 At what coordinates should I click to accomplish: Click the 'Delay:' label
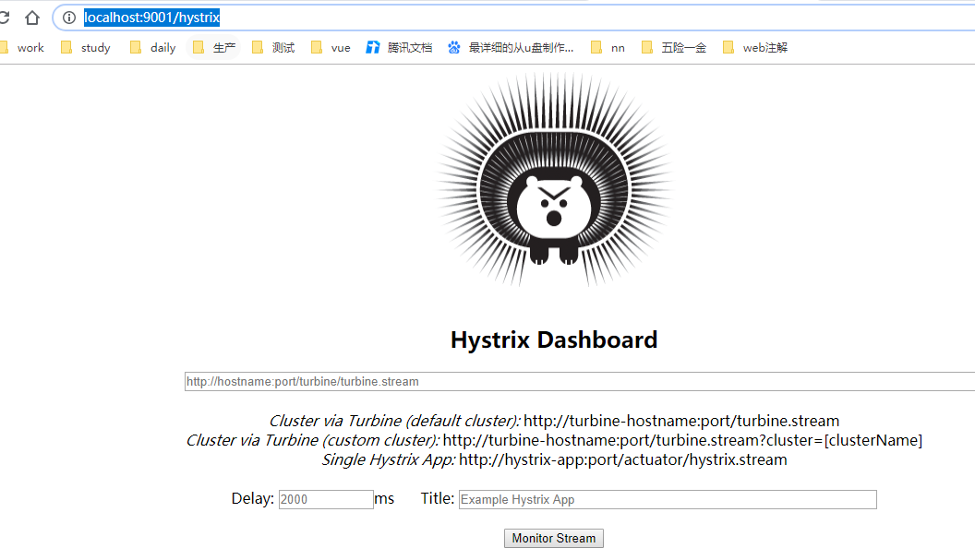click(252, 498)
